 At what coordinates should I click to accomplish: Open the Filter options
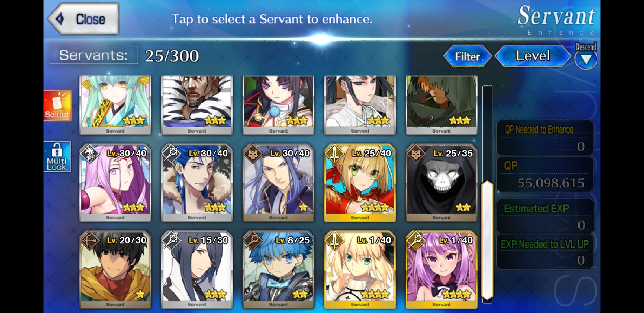(x=467, y=57)
